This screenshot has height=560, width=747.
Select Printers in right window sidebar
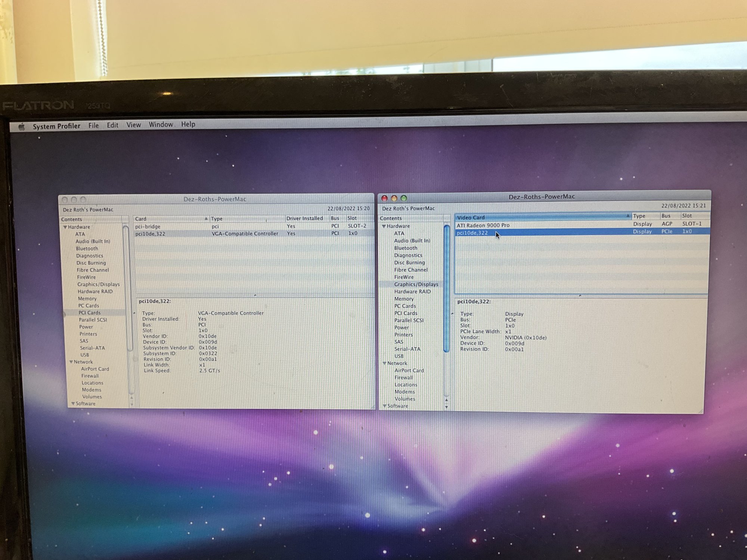[403, 335]
